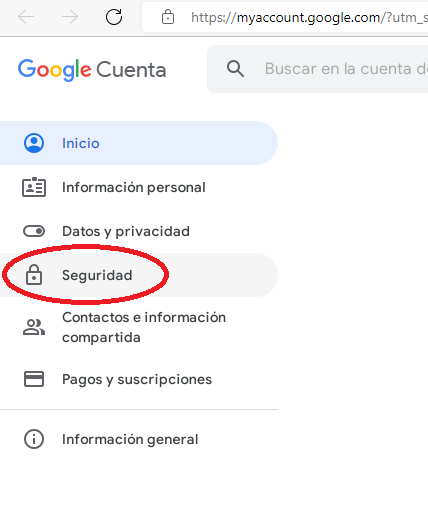Screen dimensions: 428x508
Task: Click the Google Cuenta logo
Action: click(92, 70)
